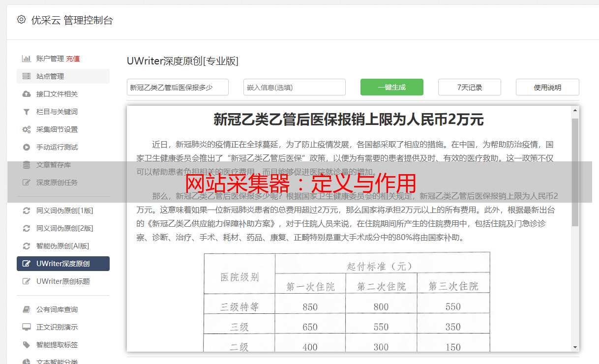
Task: Click the refresh icon for 同义词伪原创[1版]
Action: 27,211
